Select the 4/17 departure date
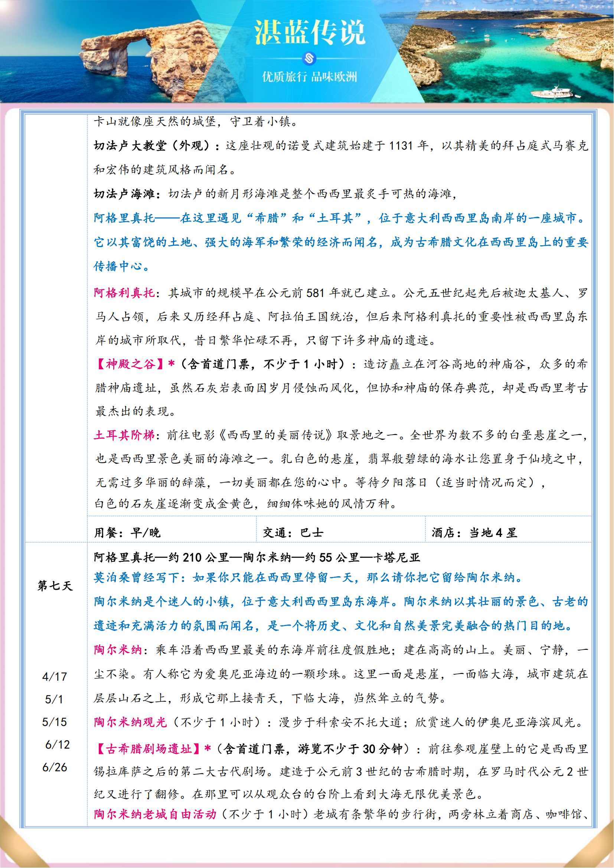The width and height of the screenshot is (614, 868). tap(55, 677)
